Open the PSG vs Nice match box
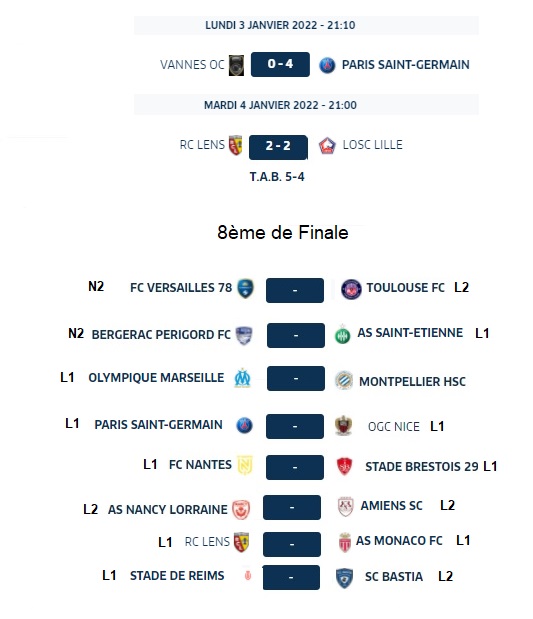 click(295, 426)
